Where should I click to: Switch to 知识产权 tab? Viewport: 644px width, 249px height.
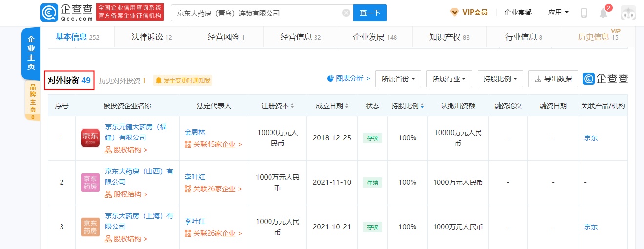[449, 37]
